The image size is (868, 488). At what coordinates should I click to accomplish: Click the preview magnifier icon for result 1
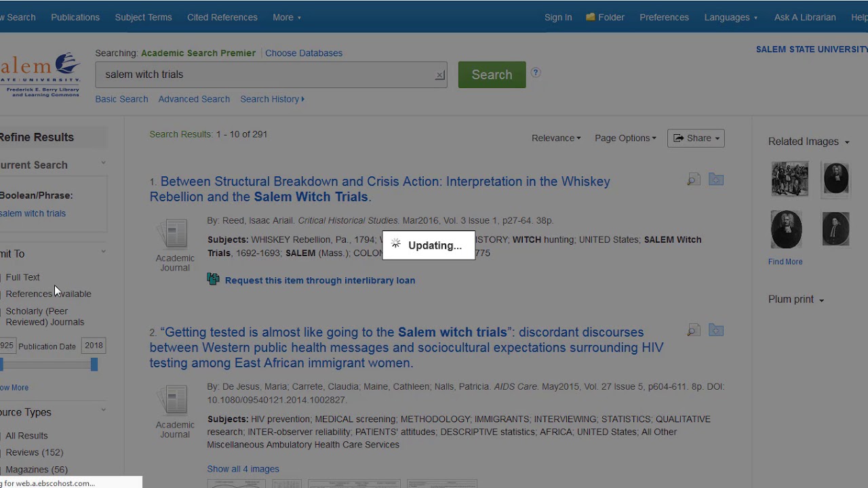[x=693, y=180]
